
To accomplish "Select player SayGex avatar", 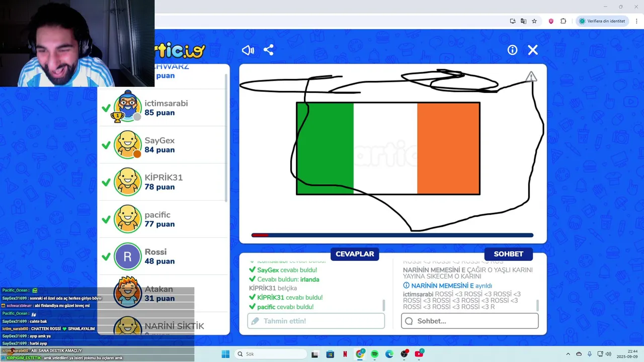I will pos(127,145).
